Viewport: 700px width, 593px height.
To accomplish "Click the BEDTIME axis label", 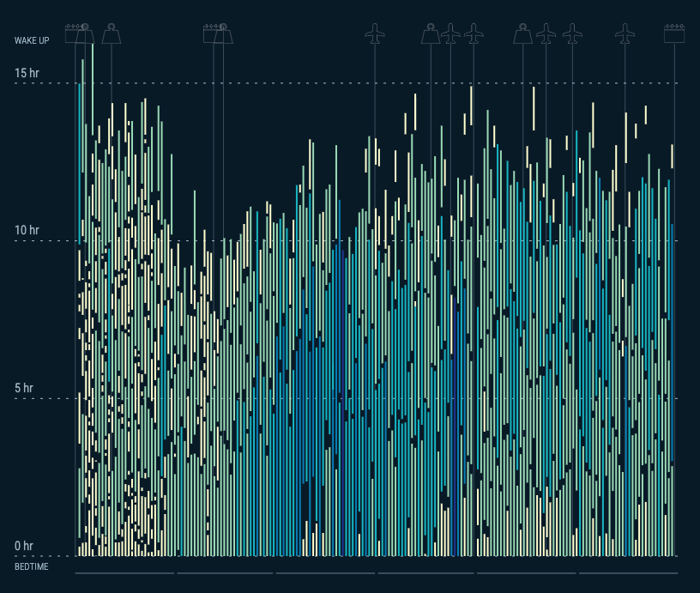I will coord(32,567).
